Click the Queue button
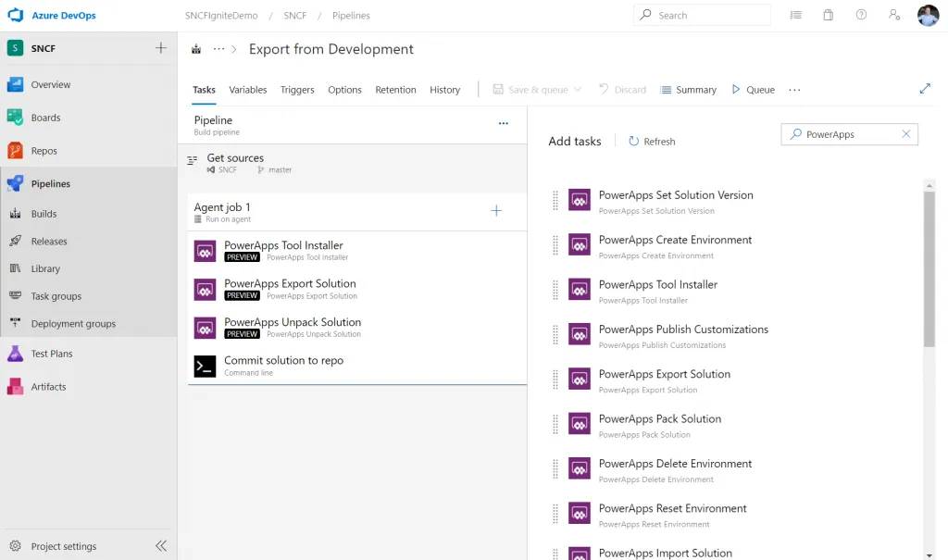The image size is (948, 560). (753, 90)
